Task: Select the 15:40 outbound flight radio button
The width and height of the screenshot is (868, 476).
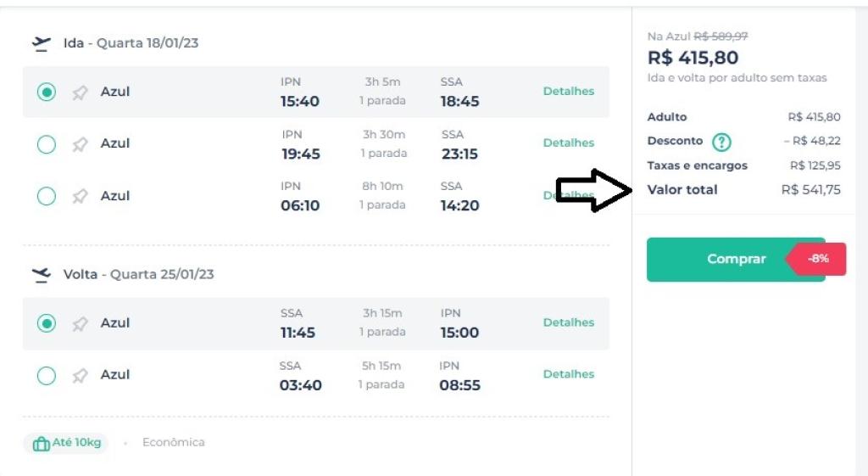Action: pyautogui.click(x=47, y=92)
